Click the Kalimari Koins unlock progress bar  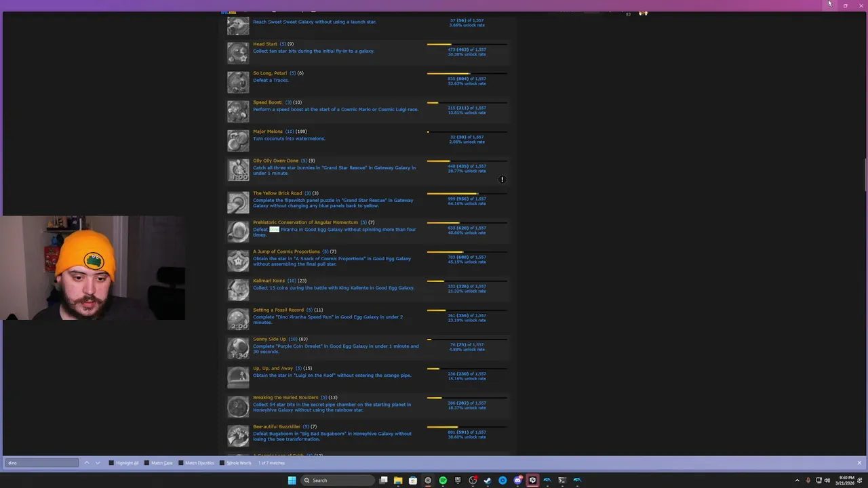[467, 281]
